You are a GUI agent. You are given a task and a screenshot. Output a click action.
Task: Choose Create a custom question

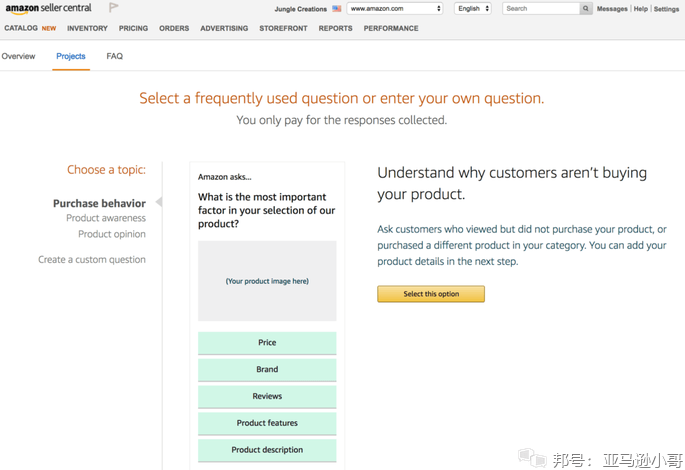pos(92,260)
